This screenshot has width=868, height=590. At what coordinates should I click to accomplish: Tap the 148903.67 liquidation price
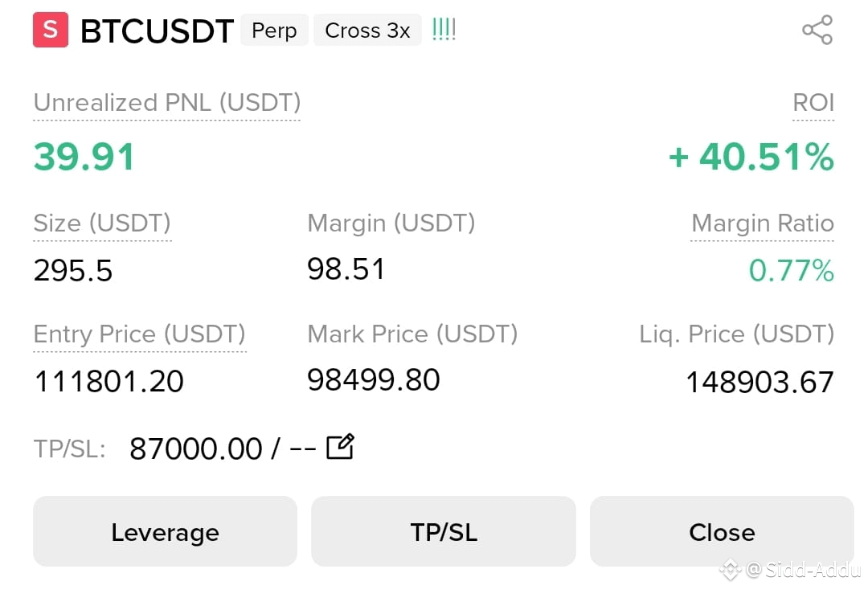click(760, 382)
